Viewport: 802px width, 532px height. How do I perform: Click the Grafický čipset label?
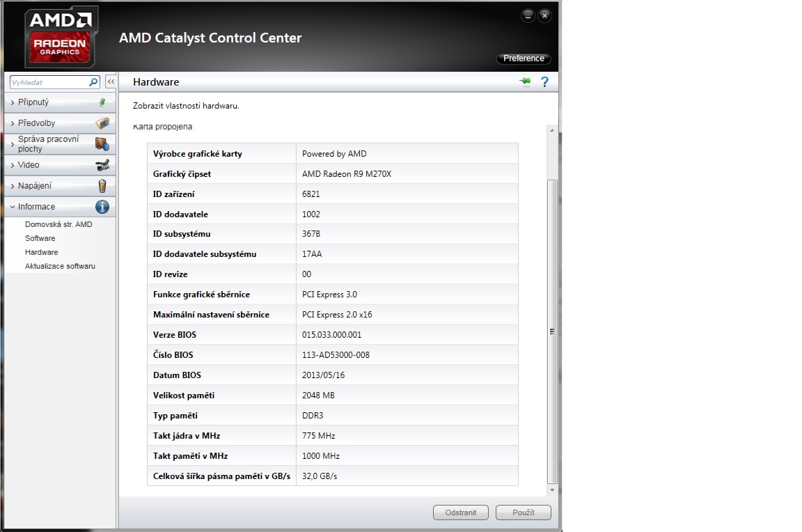pos(182,174)
